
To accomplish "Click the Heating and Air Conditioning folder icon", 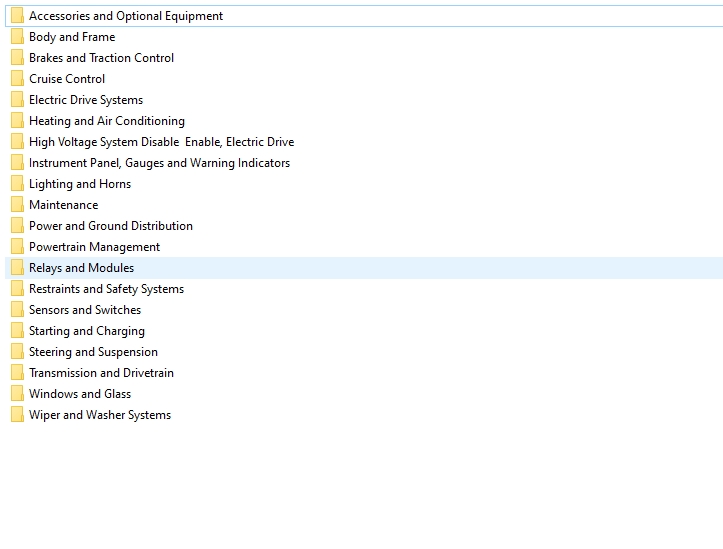I will tap(18, 121).
